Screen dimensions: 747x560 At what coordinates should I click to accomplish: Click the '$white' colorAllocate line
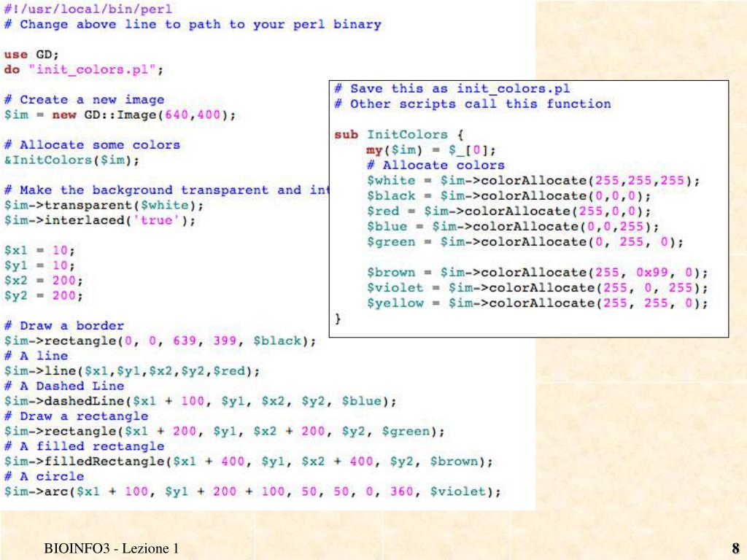[x=533, y=181]
